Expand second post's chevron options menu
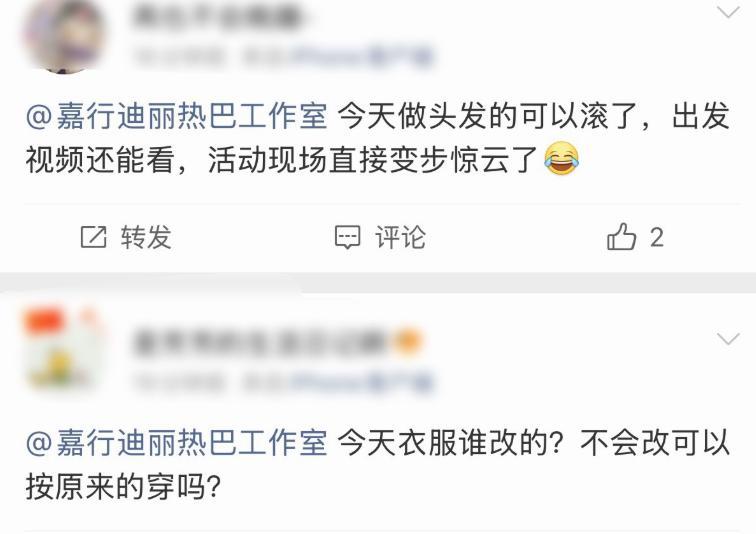The height and width of the screenshot is (534, 756). (728, 338)
